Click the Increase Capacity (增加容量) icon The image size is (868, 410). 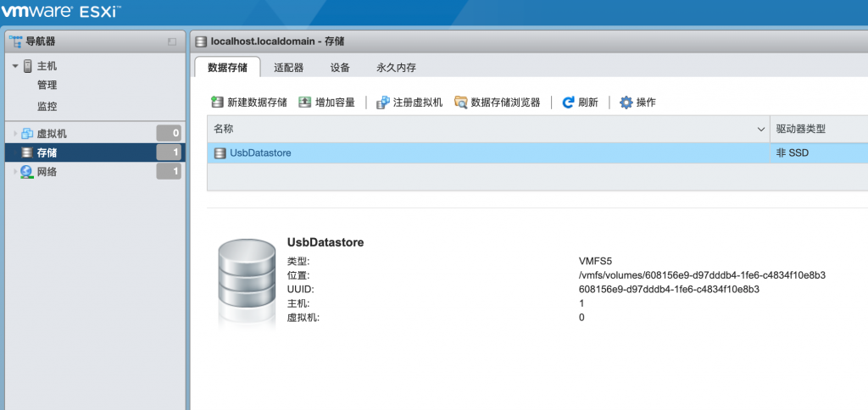click(304, 102)
